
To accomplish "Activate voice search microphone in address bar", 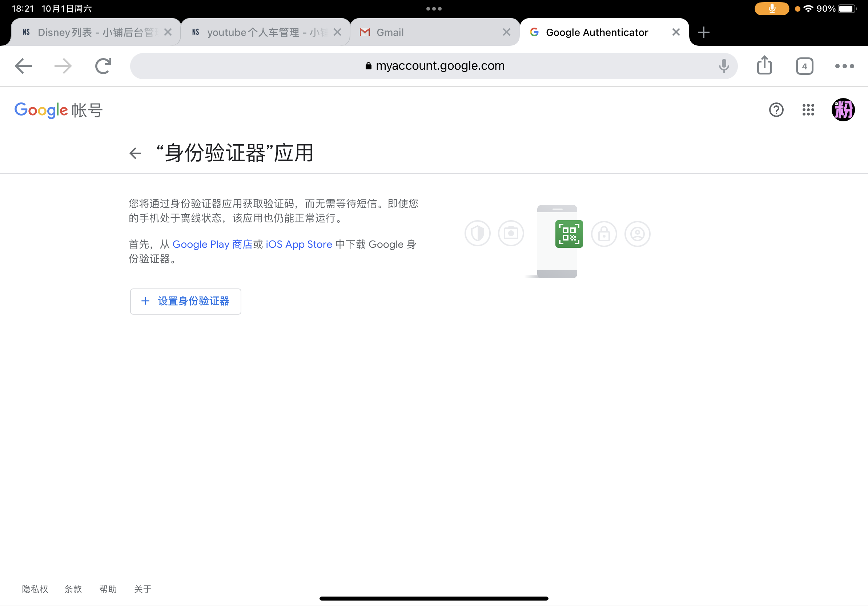I will [x=723, y=66].
